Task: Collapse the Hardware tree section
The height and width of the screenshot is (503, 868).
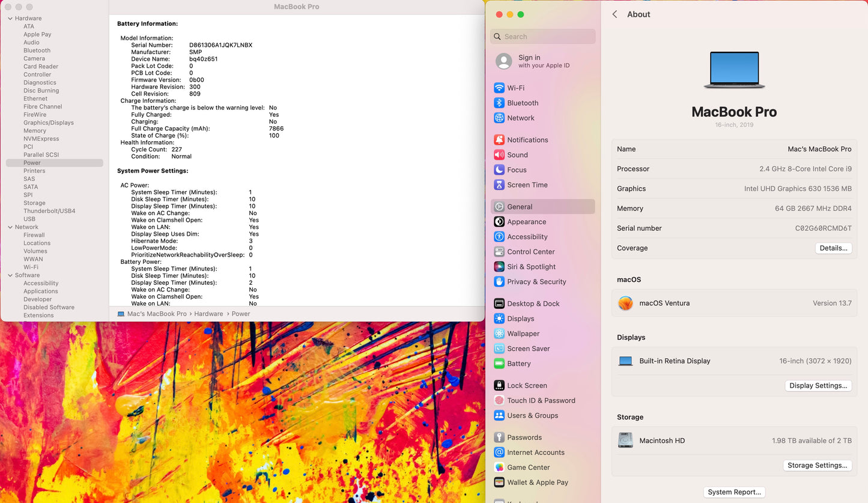Action: tap(10, 19)
